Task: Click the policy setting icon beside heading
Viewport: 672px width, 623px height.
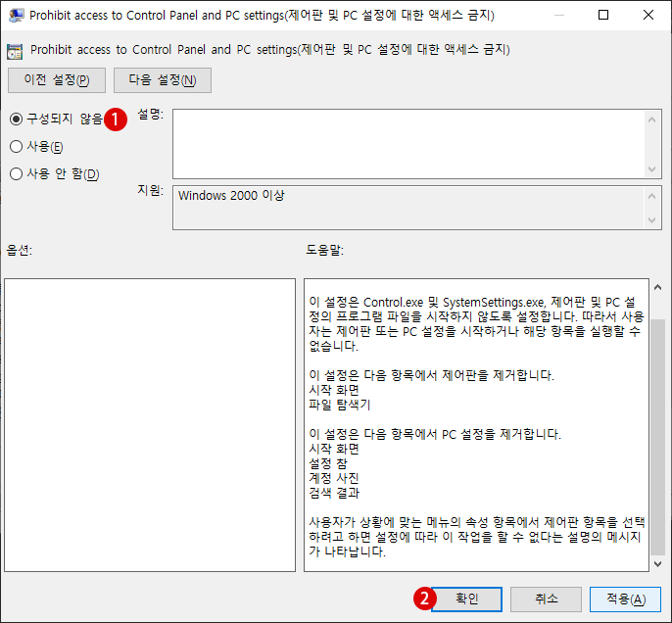Action: [x=15, y=51]
